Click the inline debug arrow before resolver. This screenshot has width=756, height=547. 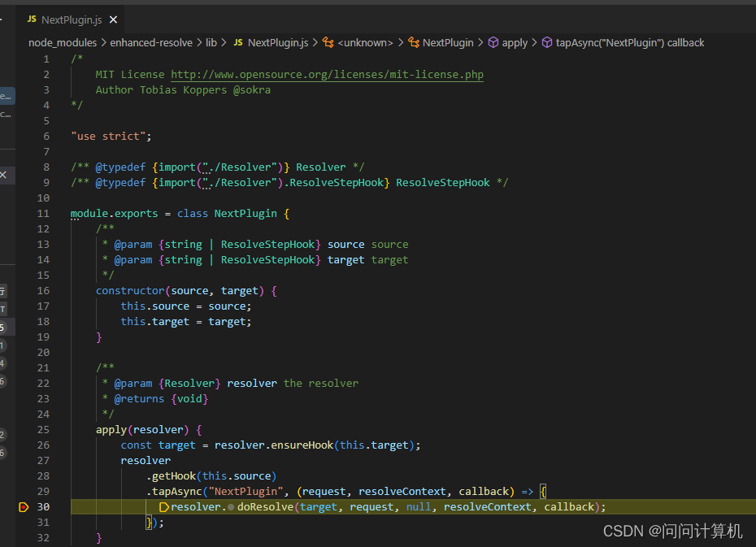pos(164,507)
